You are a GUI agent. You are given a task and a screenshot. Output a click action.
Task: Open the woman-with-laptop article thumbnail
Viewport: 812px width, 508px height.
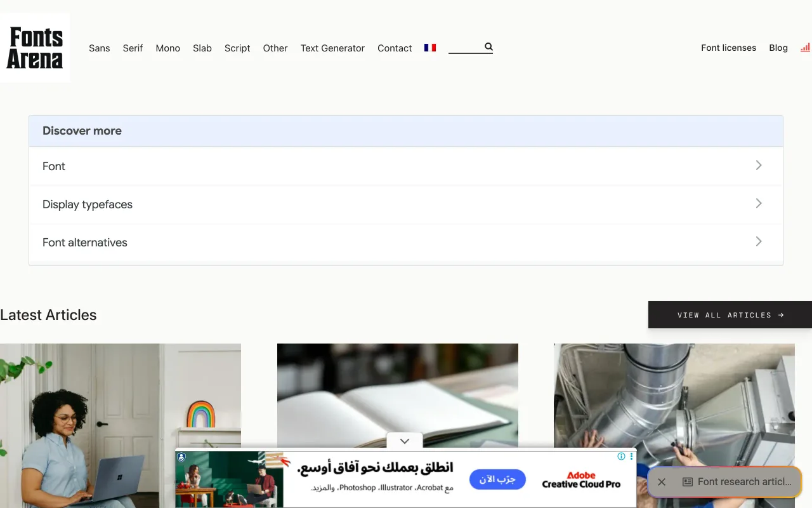tap(121, 425)
